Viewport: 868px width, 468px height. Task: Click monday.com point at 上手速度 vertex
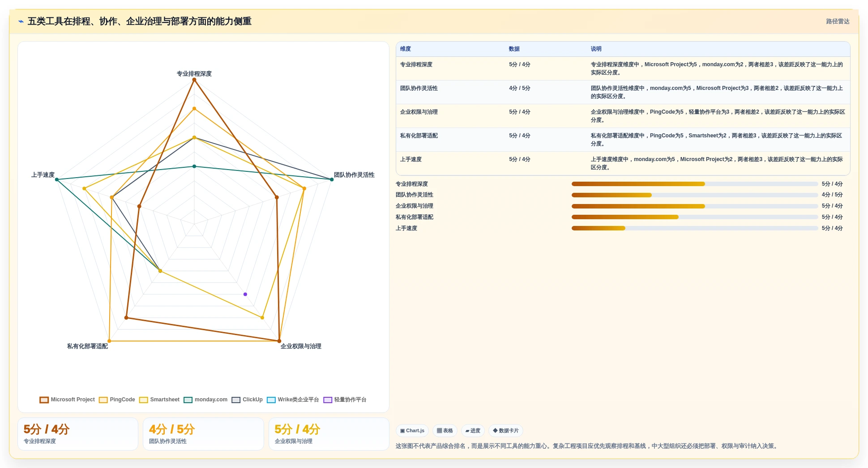pyautogui.click(x=57, y=180)
